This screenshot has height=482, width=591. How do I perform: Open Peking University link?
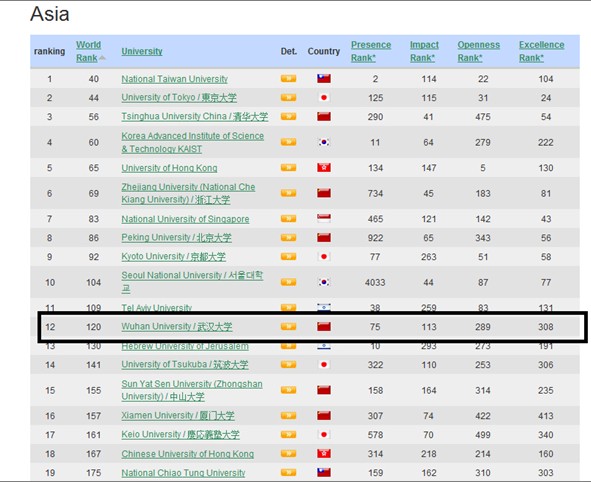tap(176, 238)
